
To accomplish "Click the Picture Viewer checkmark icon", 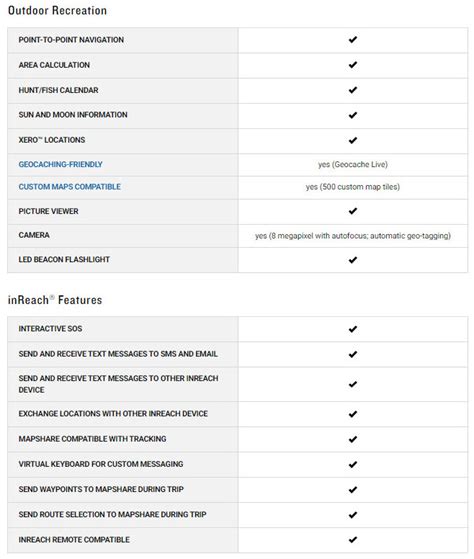I will coord(353,211).
